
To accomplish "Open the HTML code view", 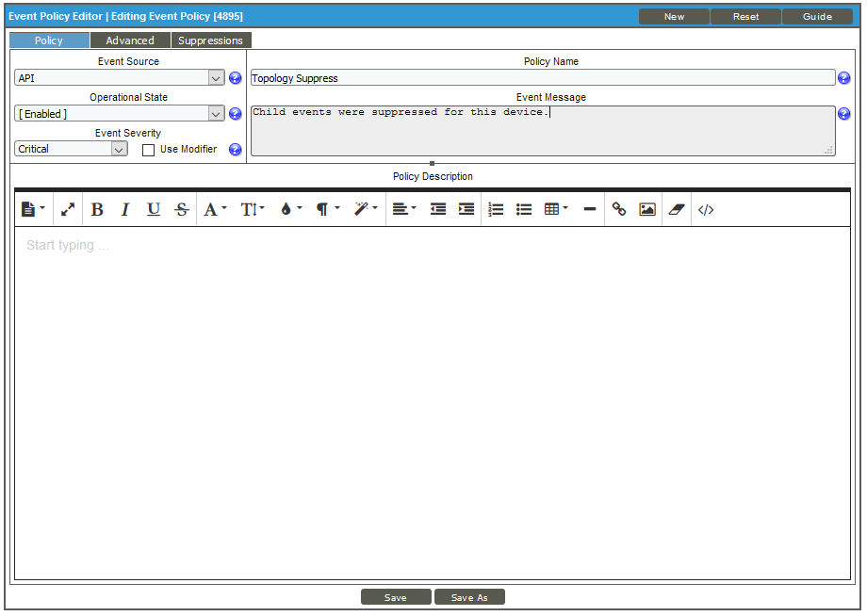I will (x=706, y=210).
